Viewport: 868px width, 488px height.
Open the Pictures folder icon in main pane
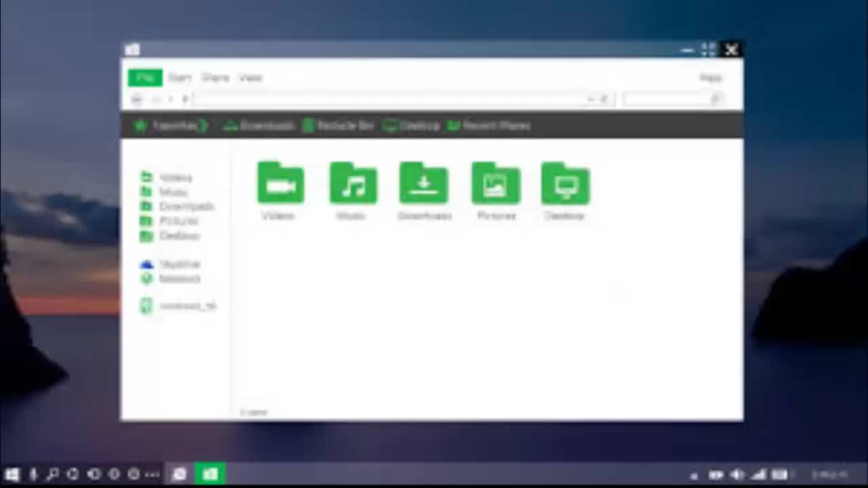point(496,184)
